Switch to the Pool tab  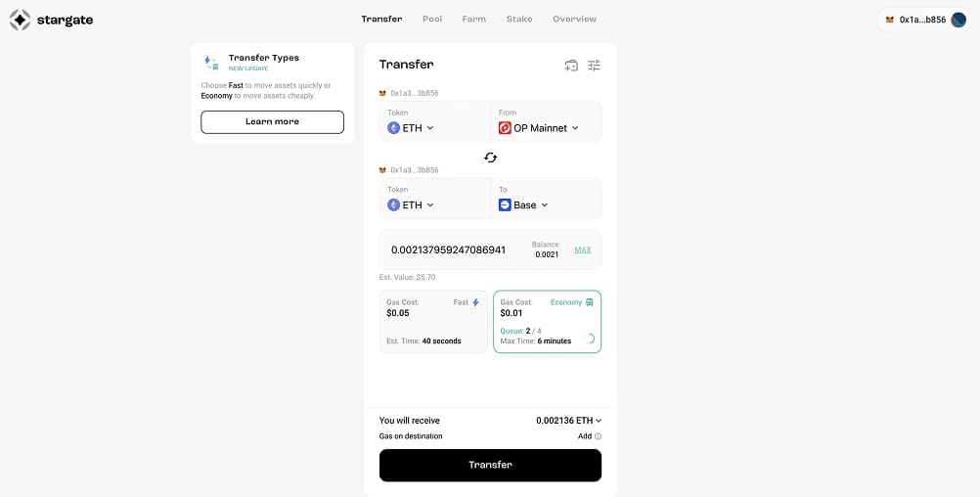[x=432, y=20]
